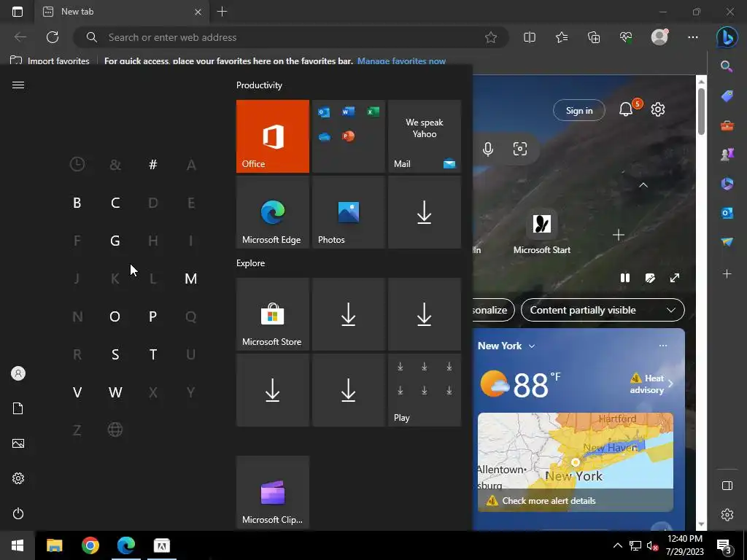Viewport: 747px width, 560px height.
Task: Click the voice search microphone icon
Action: [488, 149]
